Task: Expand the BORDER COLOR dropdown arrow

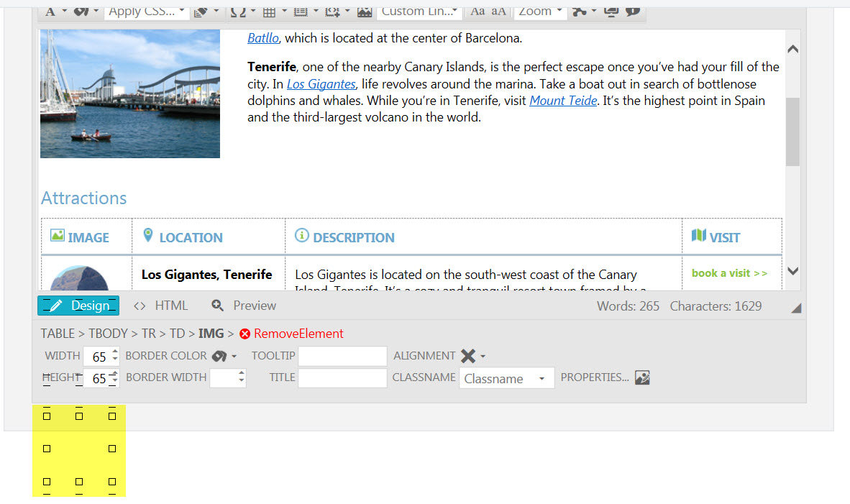Action: pos(234,357)
